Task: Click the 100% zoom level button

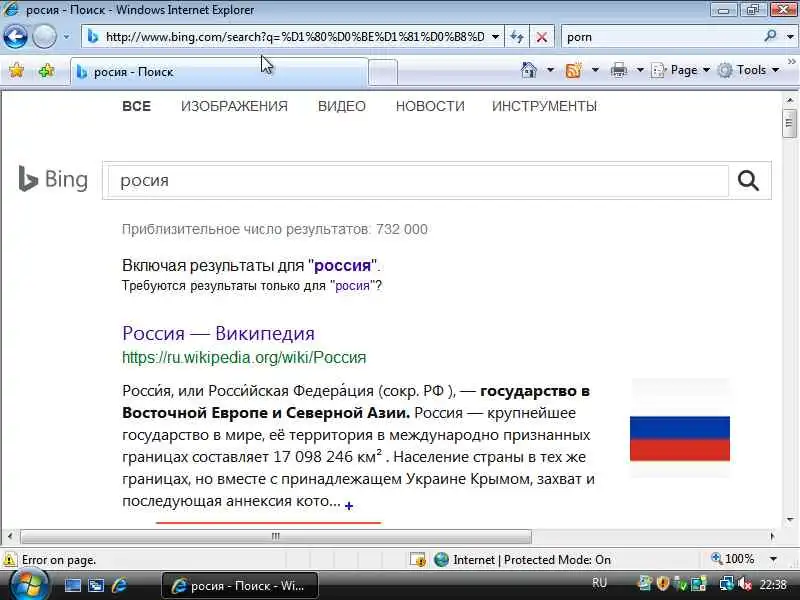Action: click(733, 559)
